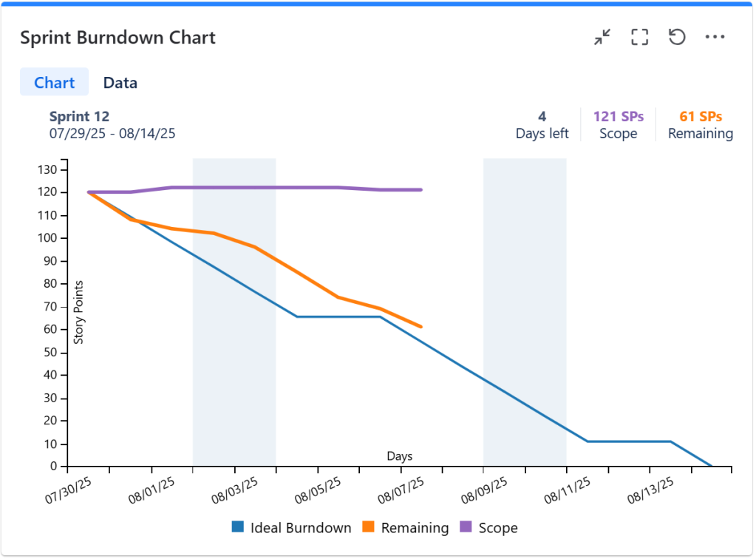Viewport: 756px width, 559px height.
Task: Click the 61 SPs Remaining stat
Action: tap(700, 124)
